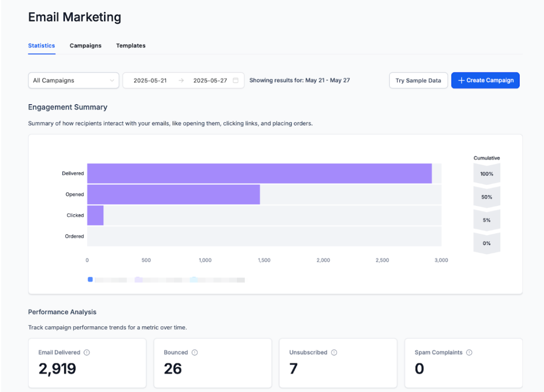Click the plus icon on Create Campaign

(461, 80)
